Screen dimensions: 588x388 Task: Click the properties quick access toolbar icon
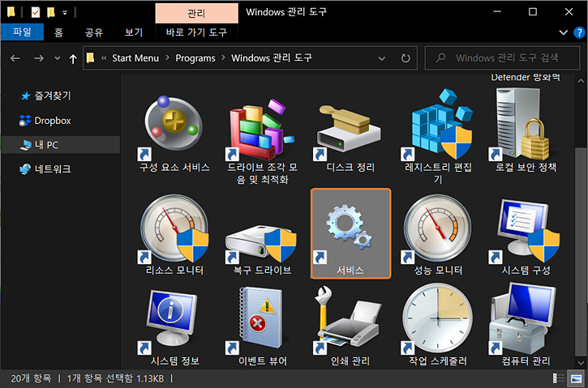point(35,12)
